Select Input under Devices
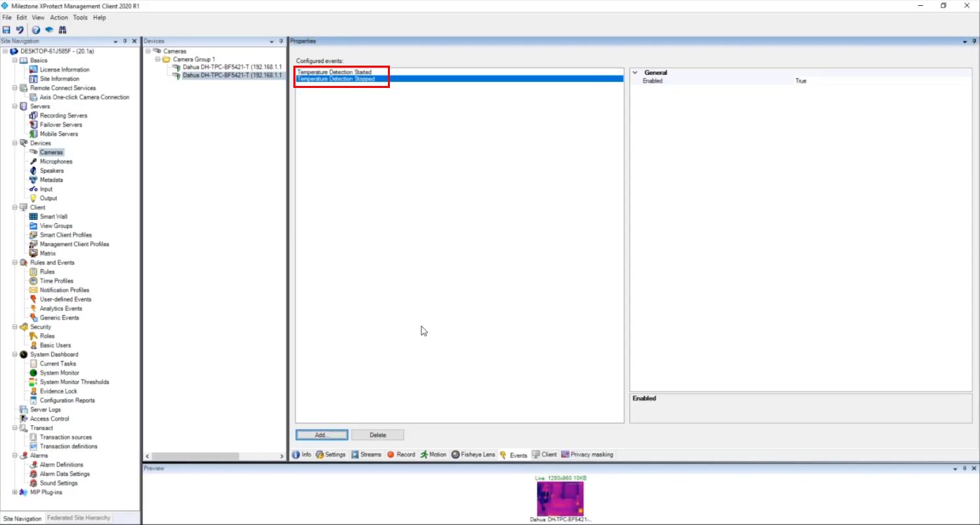This screenshot has width=980, height=525. (46, 189)
